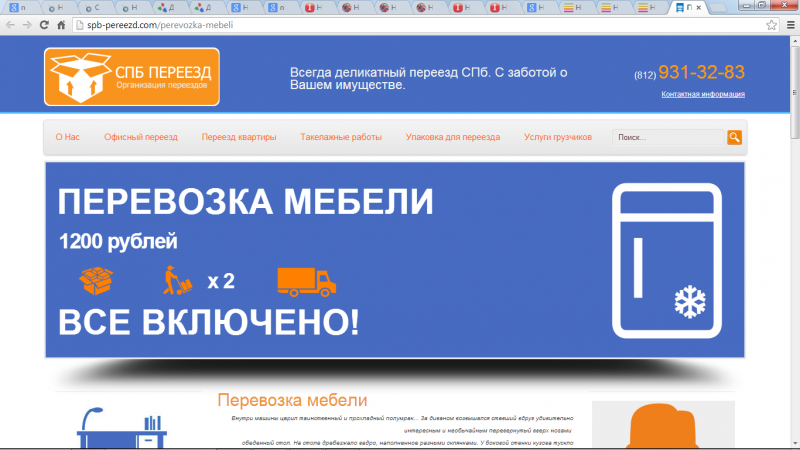The image size is (800, 450).
Task: Bookmark this page with the star icon
Action: (770, 24)
